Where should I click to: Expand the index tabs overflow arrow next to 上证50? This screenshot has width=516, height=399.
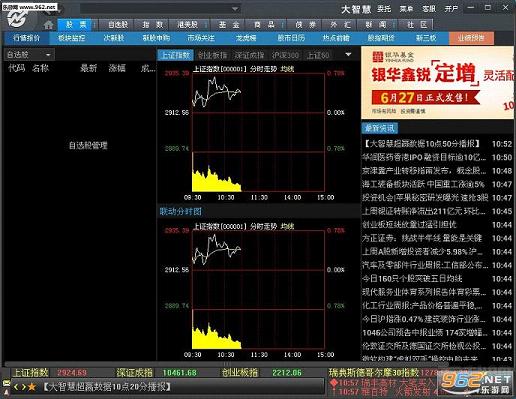click(x=348, y=54)
